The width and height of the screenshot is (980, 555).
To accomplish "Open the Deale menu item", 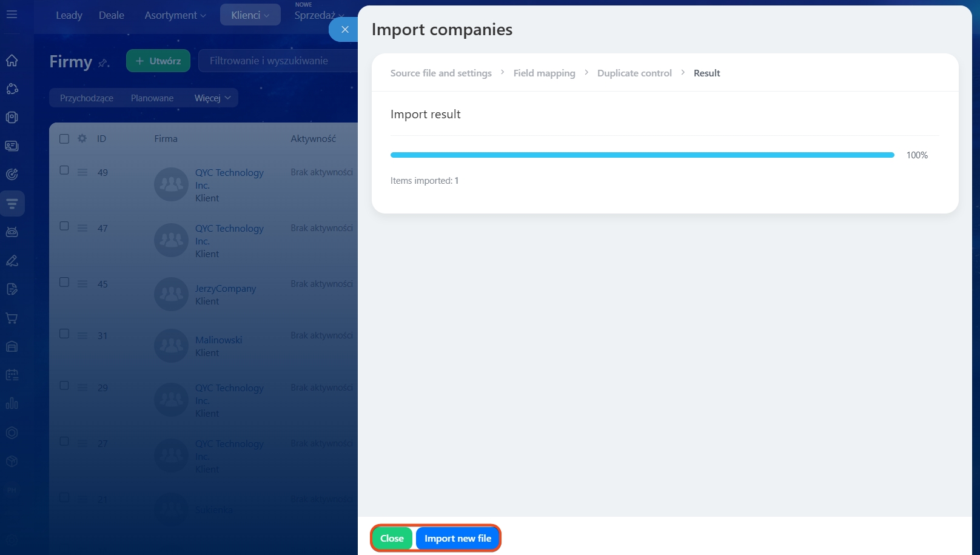I will [x=112, y=15].
